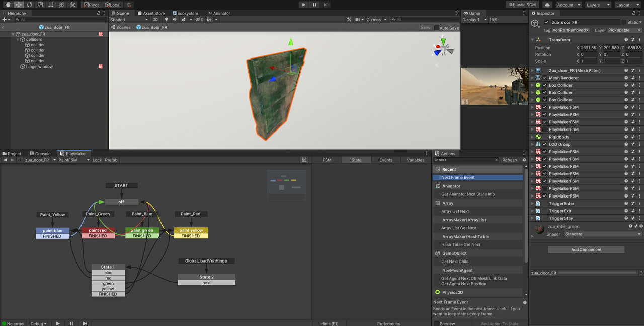Viewport: 644px width, 326px height.
Task: Select the 'paint blue' state node
Action: pos(52,230)
